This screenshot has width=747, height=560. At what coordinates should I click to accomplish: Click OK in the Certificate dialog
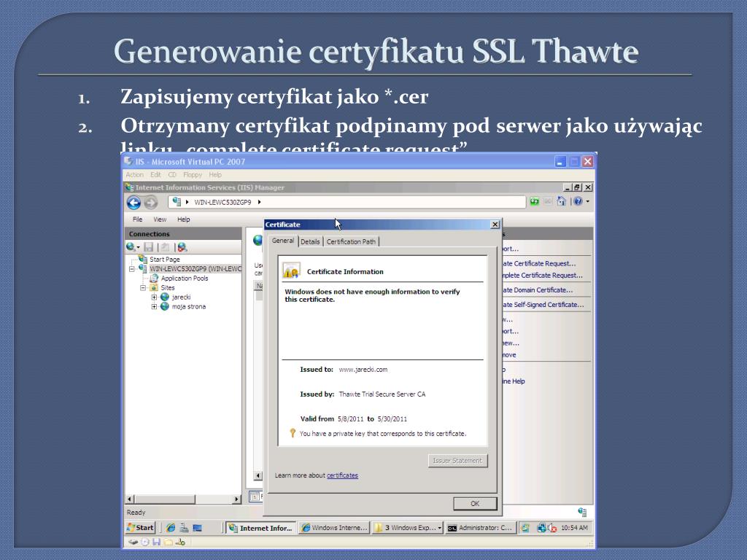(475, 503)
